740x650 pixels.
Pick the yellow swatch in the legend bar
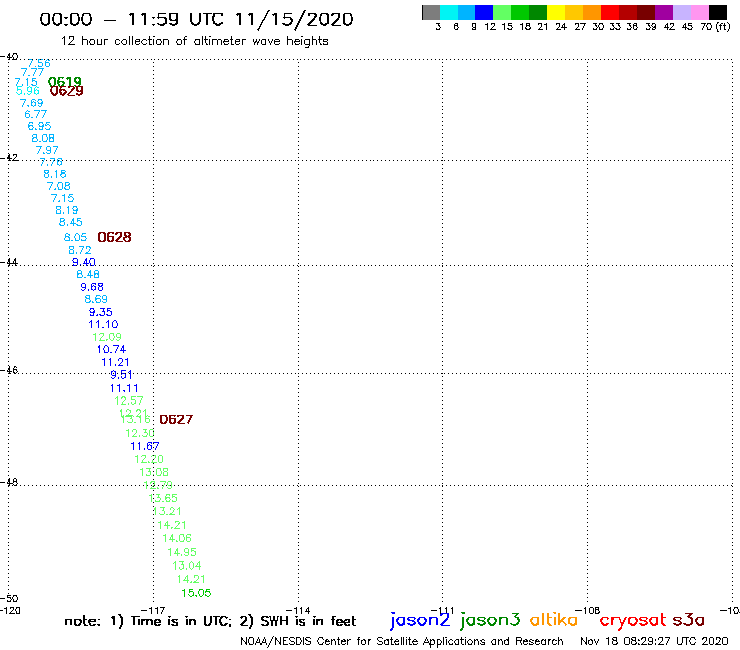(556, 12)
